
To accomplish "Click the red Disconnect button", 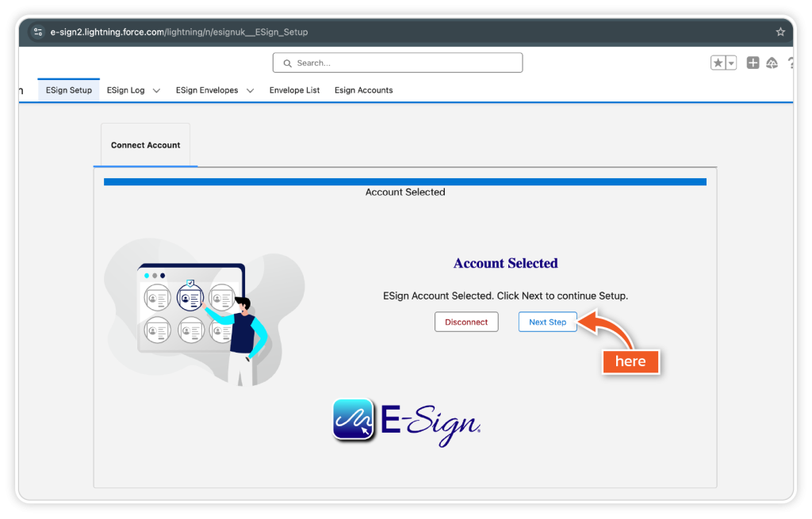I will pyautogui.click(x=466, y=322).
